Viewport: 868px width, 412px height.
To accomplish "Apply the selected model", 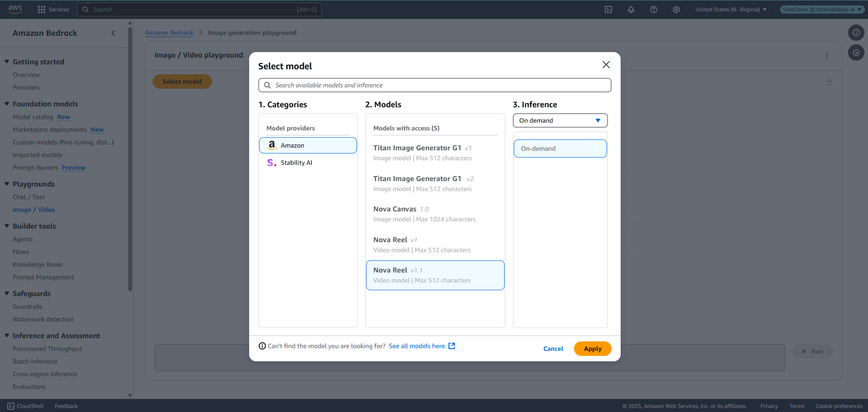I will (593, 349).
